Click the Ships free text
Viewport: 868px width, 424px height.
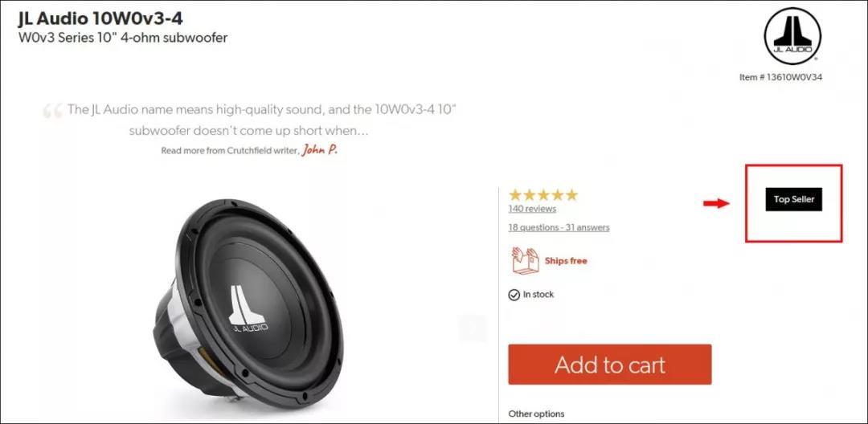coord(566,261)
